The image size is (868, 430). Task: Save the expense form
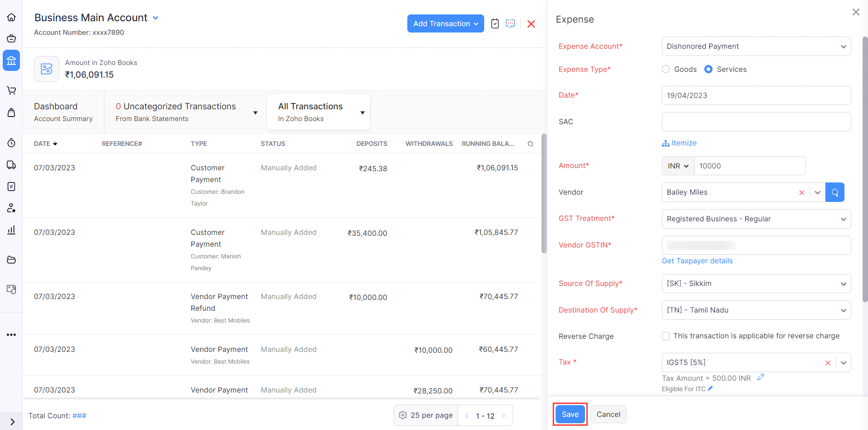tap(570, 414)
